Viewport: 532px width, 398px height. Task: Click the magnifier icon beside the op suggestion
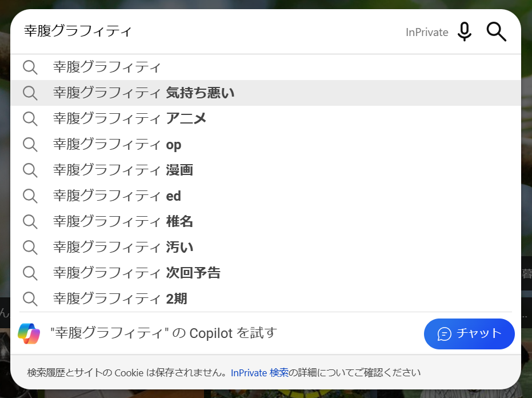click(30, 145)
